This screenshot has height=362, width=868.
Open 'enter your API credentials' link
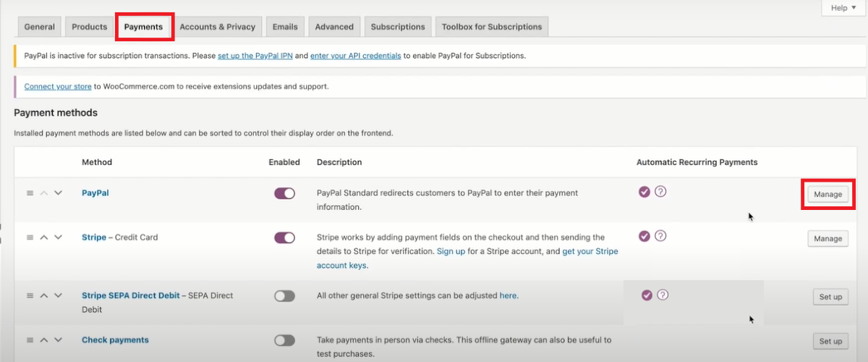[x=356, y=56]
